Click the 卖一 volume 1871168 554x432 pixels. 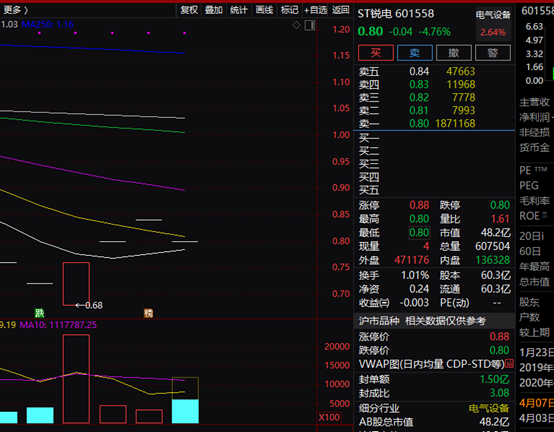pyautogui.click(x=455, y=123)
